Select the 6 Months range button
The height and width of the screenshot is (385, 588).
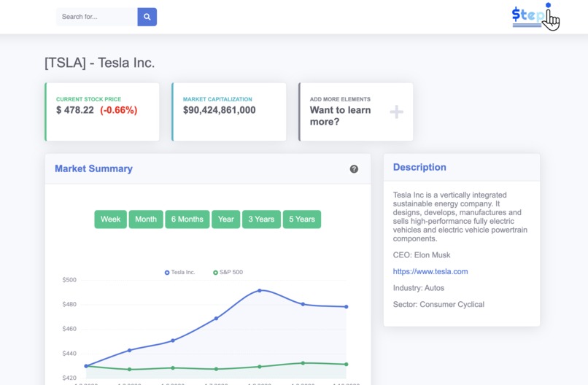(x=187, y=219)
